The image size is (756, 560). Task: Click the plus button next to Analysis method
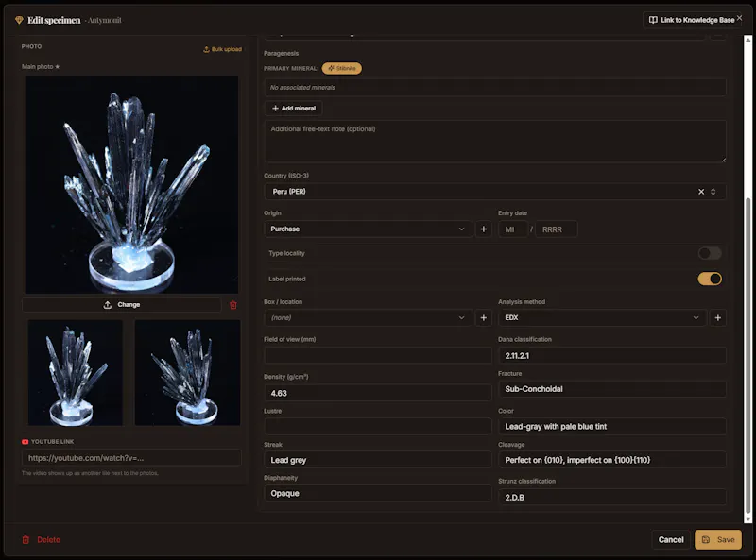pyautogui.click(x=718, y=318)
